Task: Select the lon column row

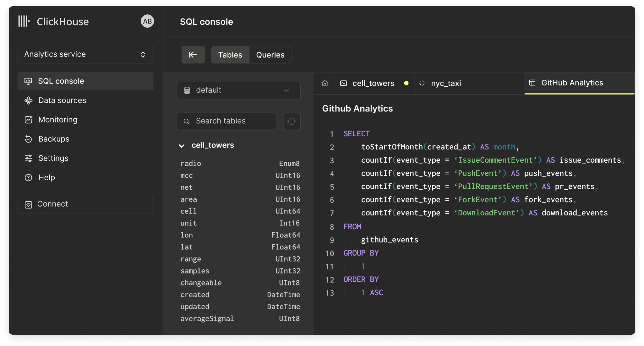Action: coord(240,235)
